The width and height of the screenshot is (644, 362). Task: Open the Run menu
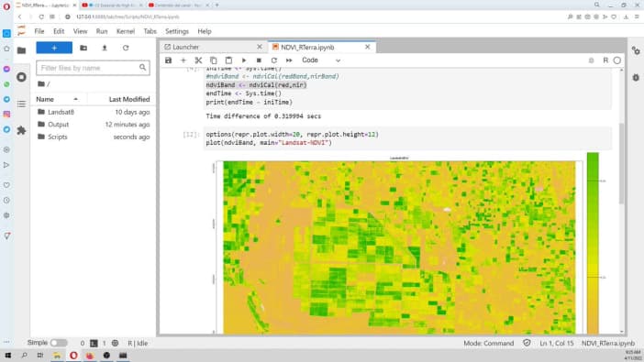[102, 31]
